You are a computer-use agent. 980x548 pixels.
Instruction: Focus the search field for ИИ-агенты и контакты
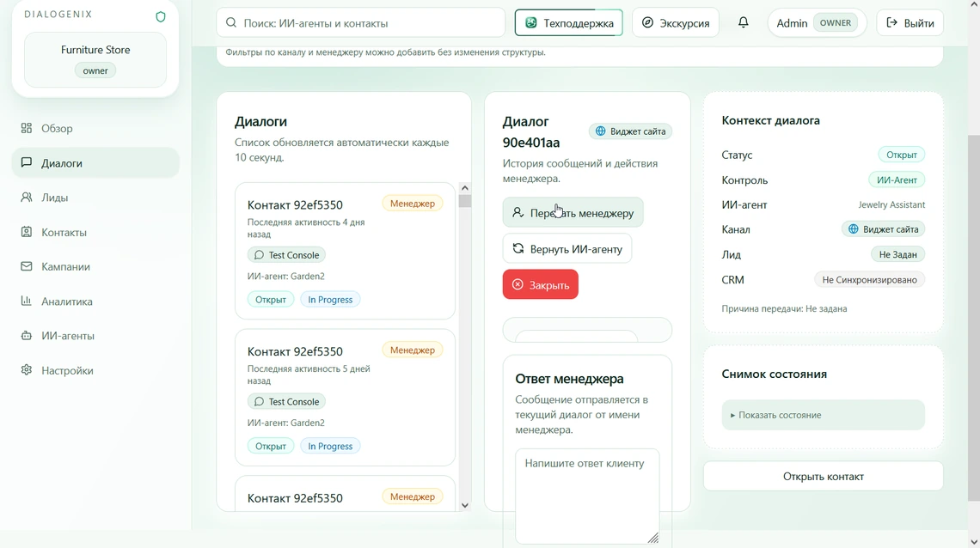coord(361,23)
